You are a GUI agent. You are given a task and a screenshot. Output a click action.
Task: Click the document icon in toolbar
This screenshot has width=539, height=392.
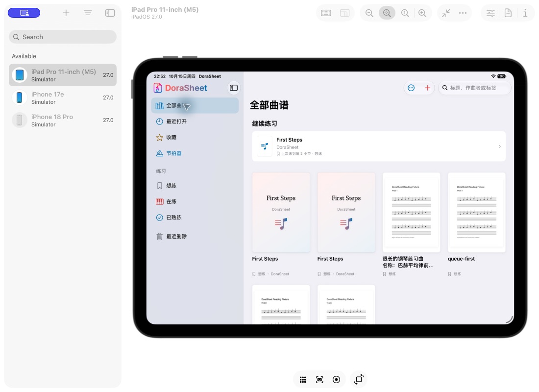(508, 13)
